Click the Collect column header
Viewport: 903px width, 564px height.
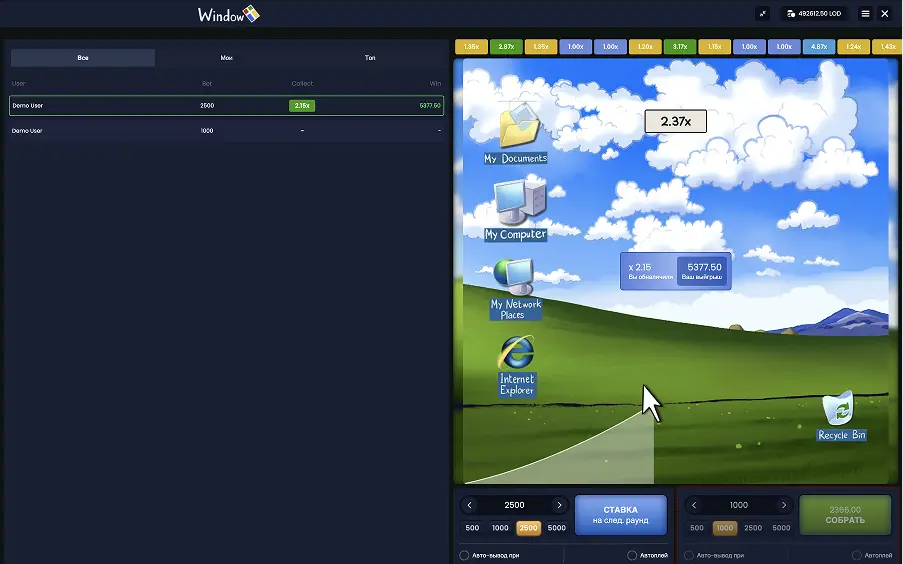pyautogui.click(x=302, y=84)
